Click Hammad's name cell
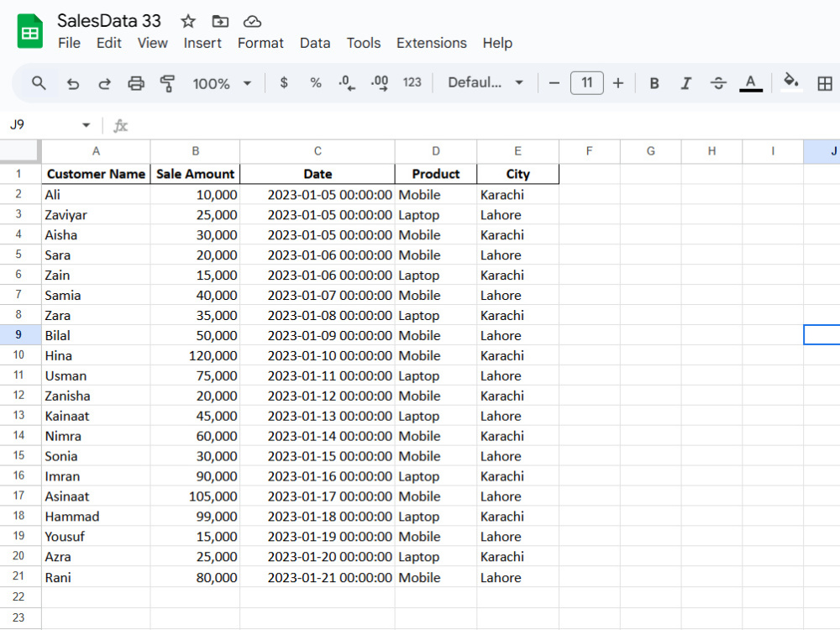Screen dimensions: 840x630 tap(96, 517)
